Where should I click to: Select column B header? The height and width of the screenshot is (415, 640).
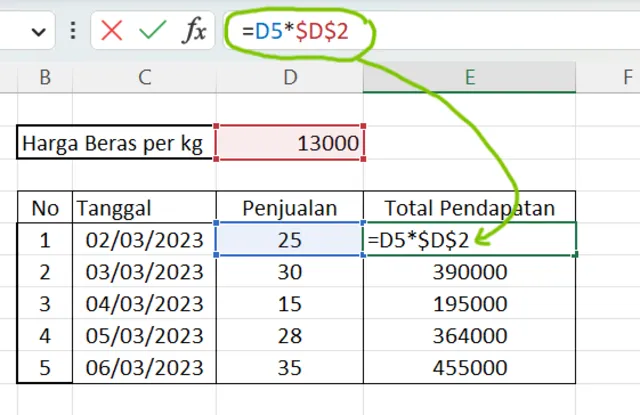coord(45,77)
